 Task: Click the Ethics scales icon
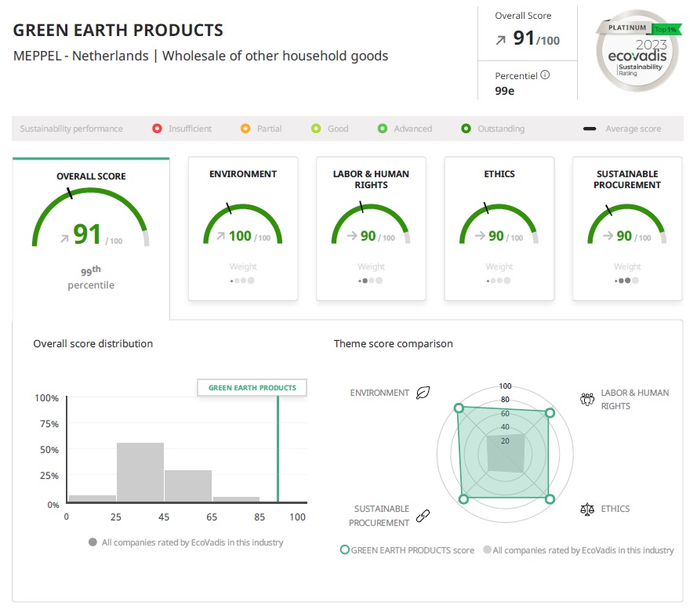pyautogui.click(x=587, y=509)
